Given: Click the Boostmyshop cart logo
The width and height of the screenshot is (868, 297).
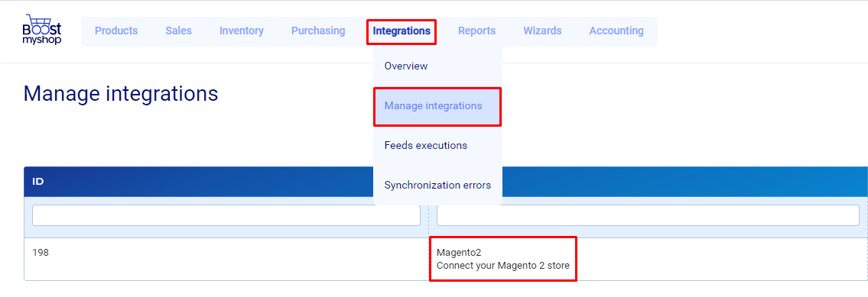Looking at the screenshot, I should pyautogui.click(x=42, y=31).
